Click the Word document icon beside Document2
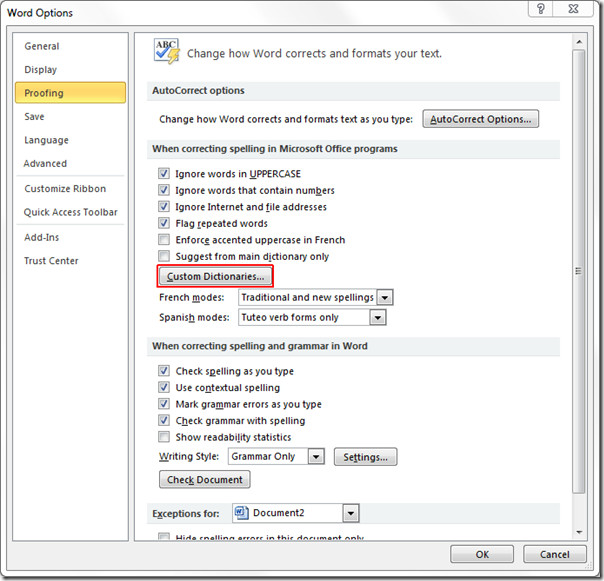This screenshot has height=581, width=604. 242,513
